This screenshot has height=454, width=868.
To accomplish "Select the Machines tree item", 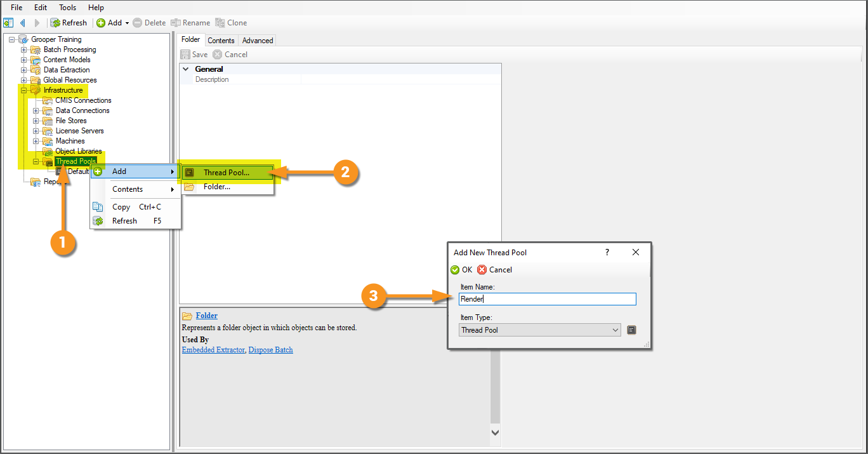I will coord(70,141).
